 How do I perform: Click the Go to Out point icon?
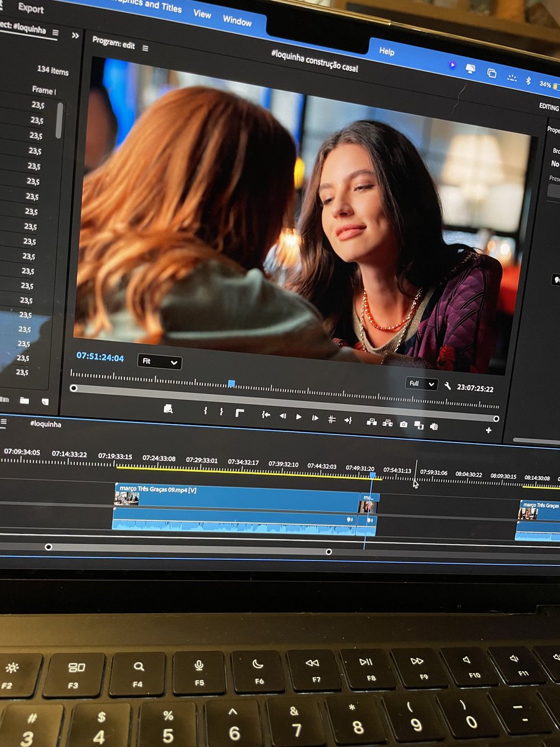348,420
